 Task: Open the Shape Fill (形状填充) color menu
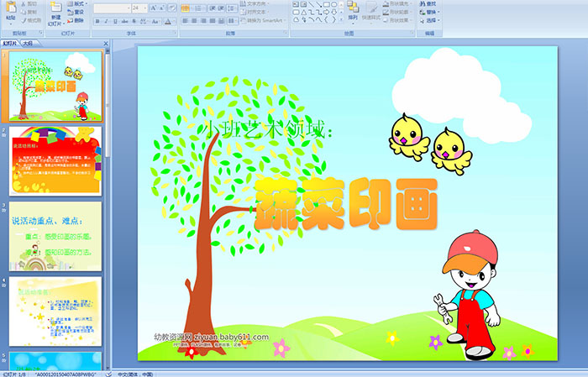pyautogui.click(x=397, y=3)
